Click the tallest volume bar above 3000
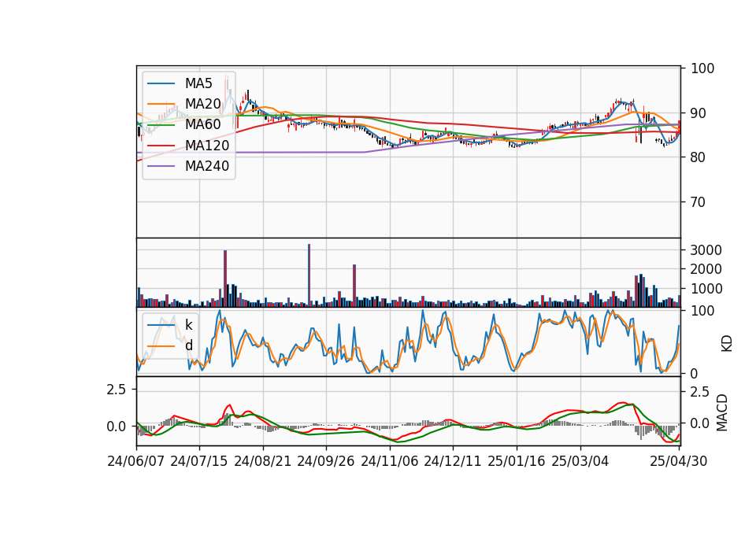The image size is (756, 543). (309, 275)
